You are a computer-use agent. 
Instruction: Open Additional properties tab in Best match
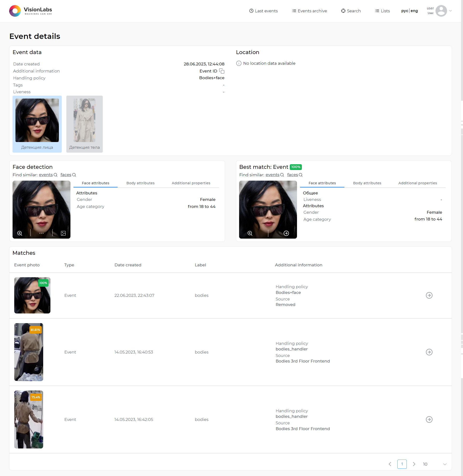point(417,183)
